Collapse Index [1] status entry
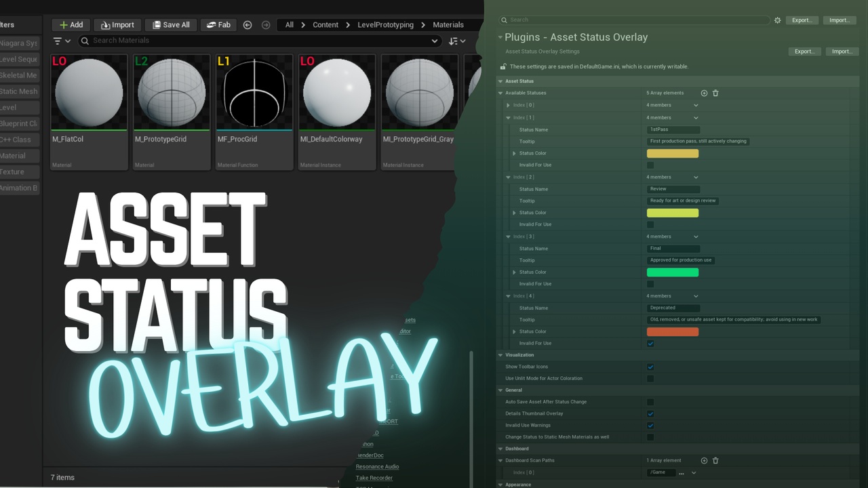This screenshot has width=868, height=488. pos(509,118)
